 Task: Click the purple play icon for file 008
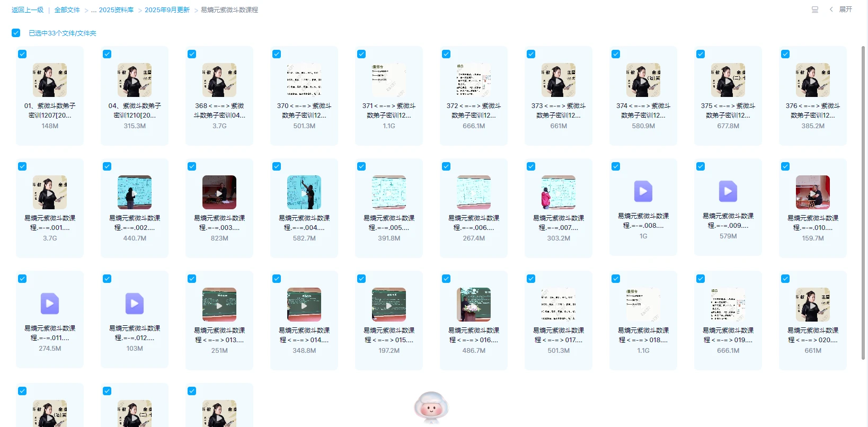coord(643,191)
